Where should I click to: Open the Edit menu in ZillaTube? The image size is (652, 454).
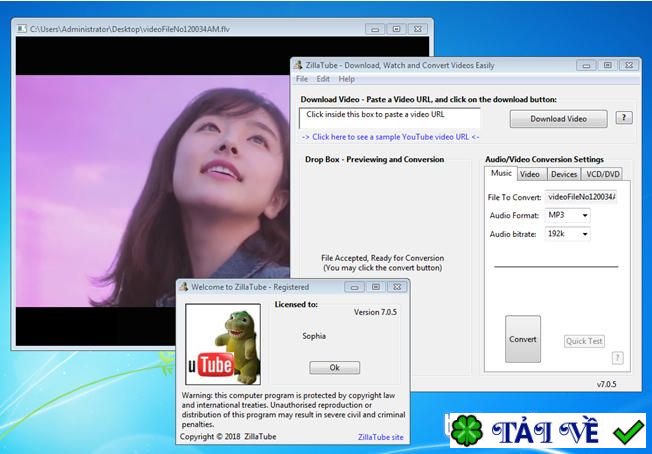pos(323,79)
